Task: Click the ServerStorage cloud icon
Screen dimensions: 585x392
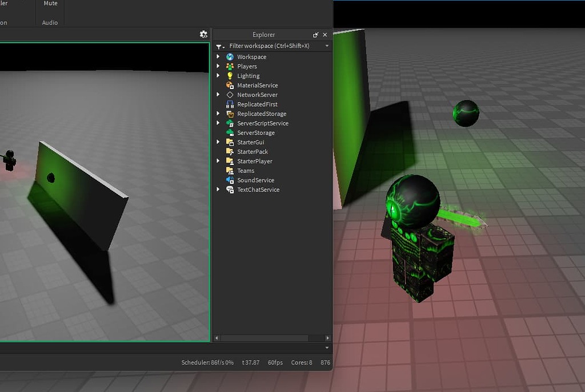Action: click(x=230, y=133)
